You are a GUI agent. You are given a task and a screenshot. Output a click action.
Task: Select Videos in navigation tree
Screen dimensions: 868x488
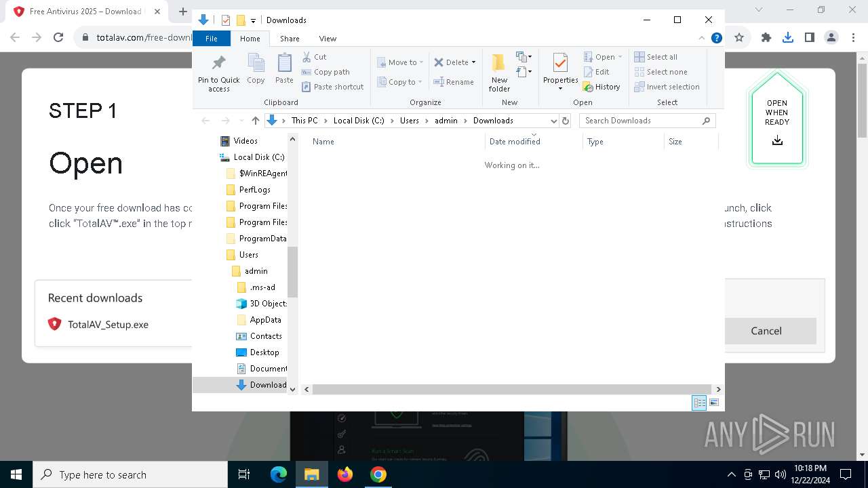click(x=245, y=141)
